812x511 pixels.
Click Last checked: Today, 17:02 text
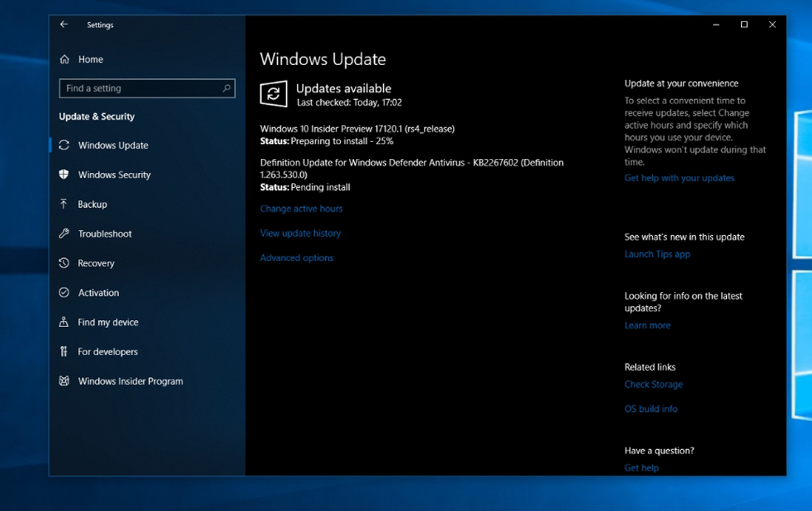349,103
